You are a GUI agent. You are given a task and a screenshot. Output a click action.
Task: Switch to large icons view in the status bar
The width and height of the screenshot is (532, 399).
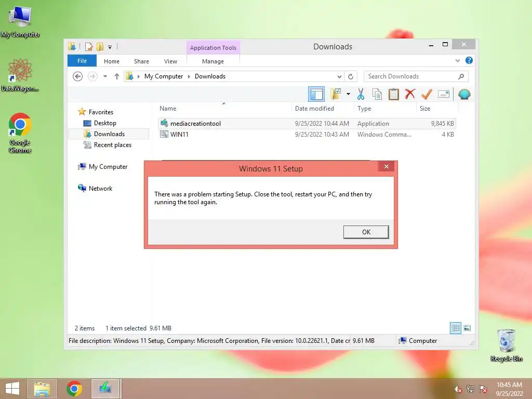point(467,328)
